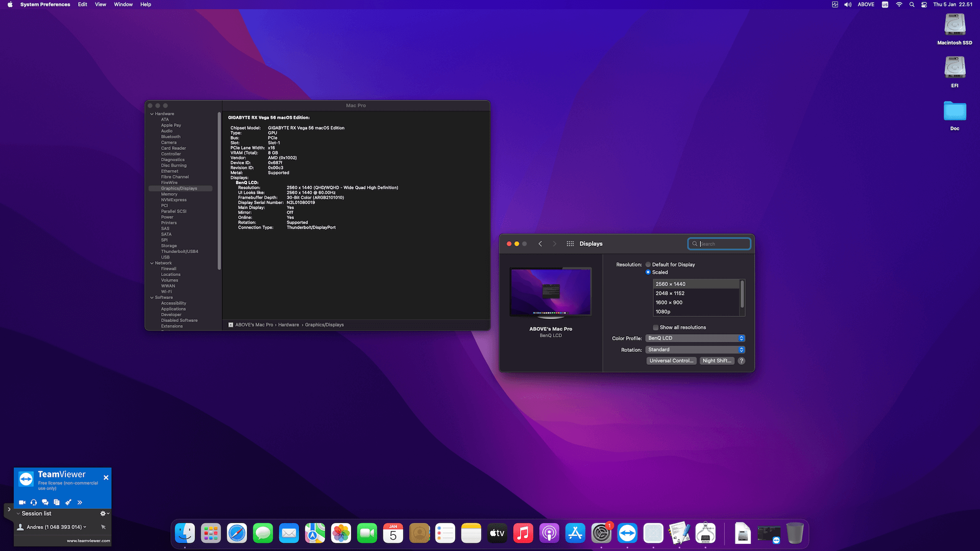This screenshot has width=980, height=551.
Task: Open Trash from the Dock
Action: [x=795, y=534]
